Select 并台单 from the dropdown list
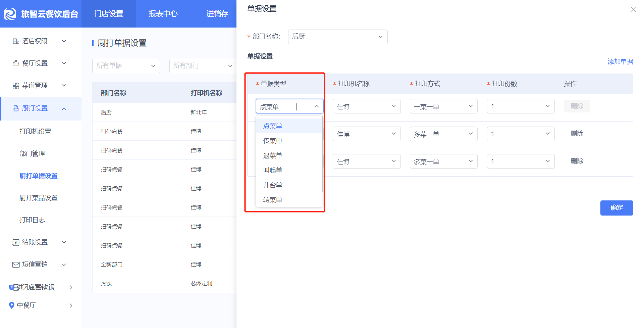Image resolution: width=644 pixels, height=328 pixels. pyautogui.click(x=289, y=185)
